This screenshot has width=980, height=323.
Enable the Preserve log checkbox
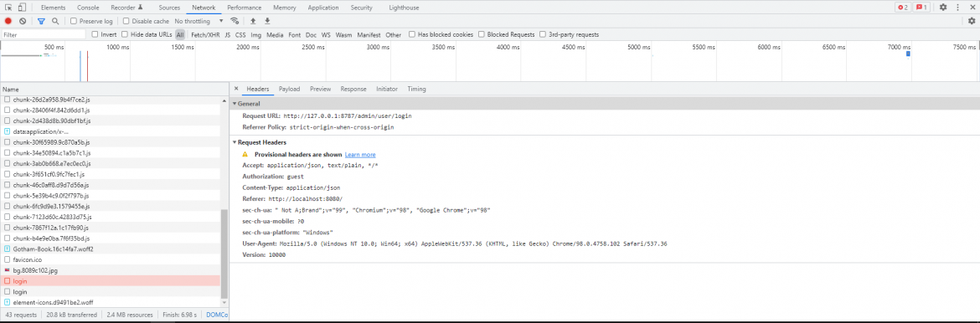pos(74,21)
